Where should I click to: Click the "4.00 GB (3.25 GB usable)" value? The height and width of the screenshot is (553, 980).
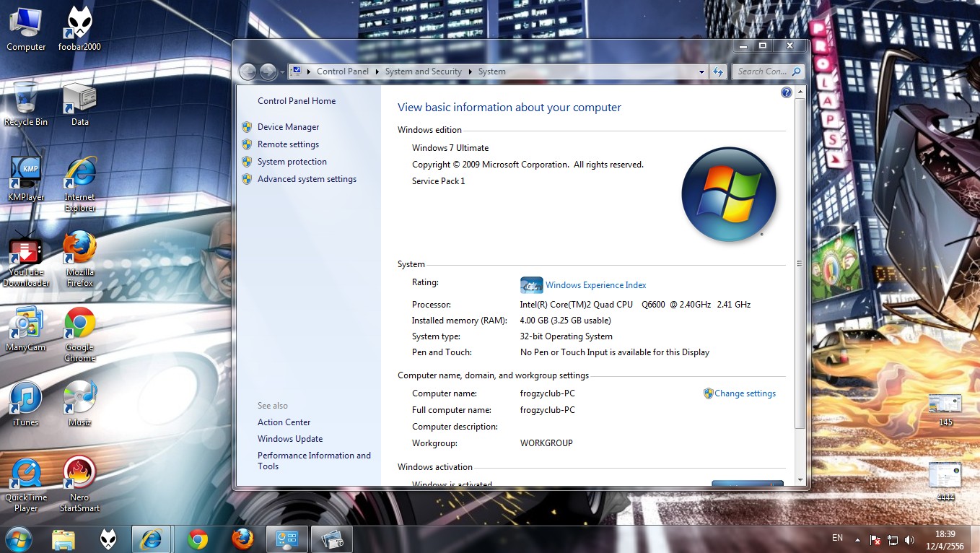[566, 321]
